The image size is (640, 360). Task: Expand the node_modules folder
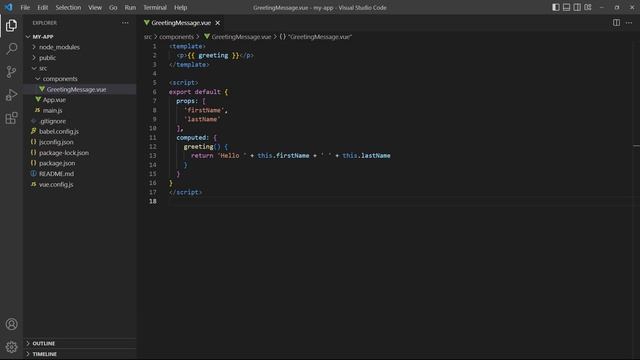pyautogui.click(x=34, y=47)
